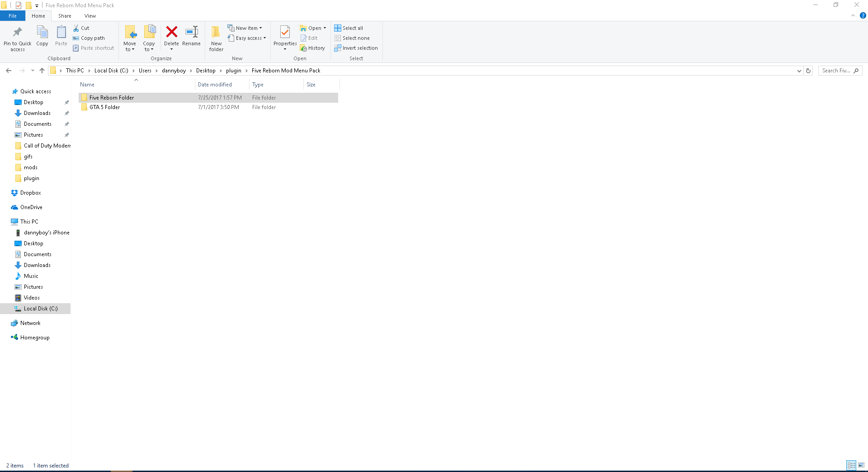
Task: Refresh the current folder view
Action: point(808,71)
